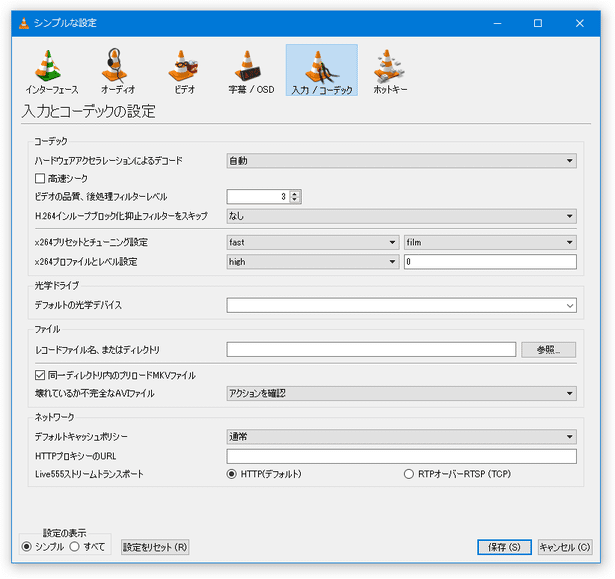This screenshot has height=579, width=615.
Task: Open the 字幕 / OSD settings icon
Action: (250, 67)
